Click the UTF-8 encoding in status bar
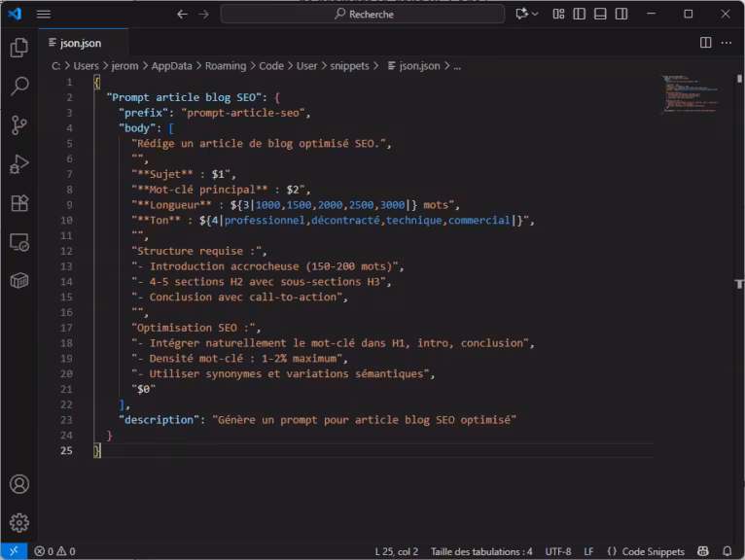 click(x=558, y=551)
